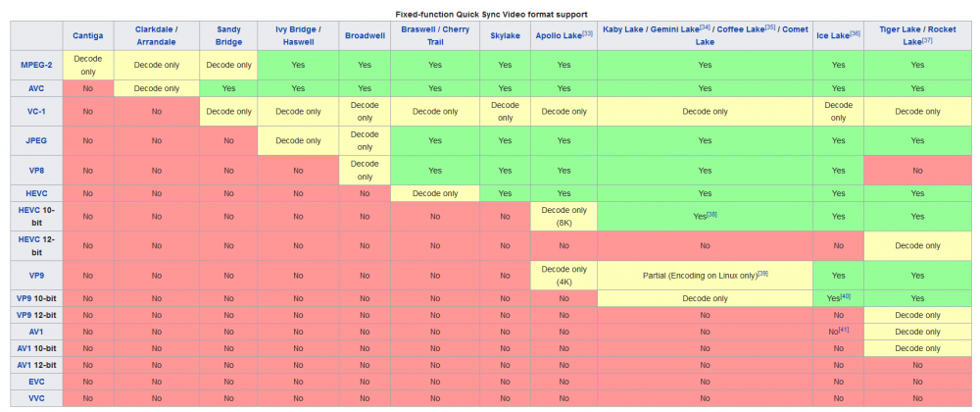Click 'Decode only' in HEVC 12-bit Tiger Lake cell
The width and height of the screenshot is (980, 412).
point(917,245)
